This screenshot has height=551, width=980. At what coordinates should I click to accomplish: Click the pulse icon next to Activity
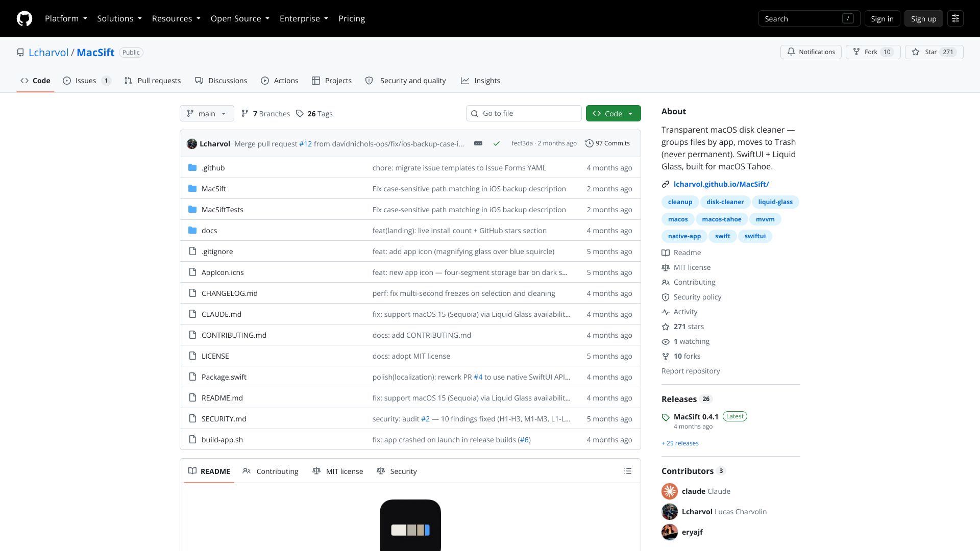click(666, 312)
